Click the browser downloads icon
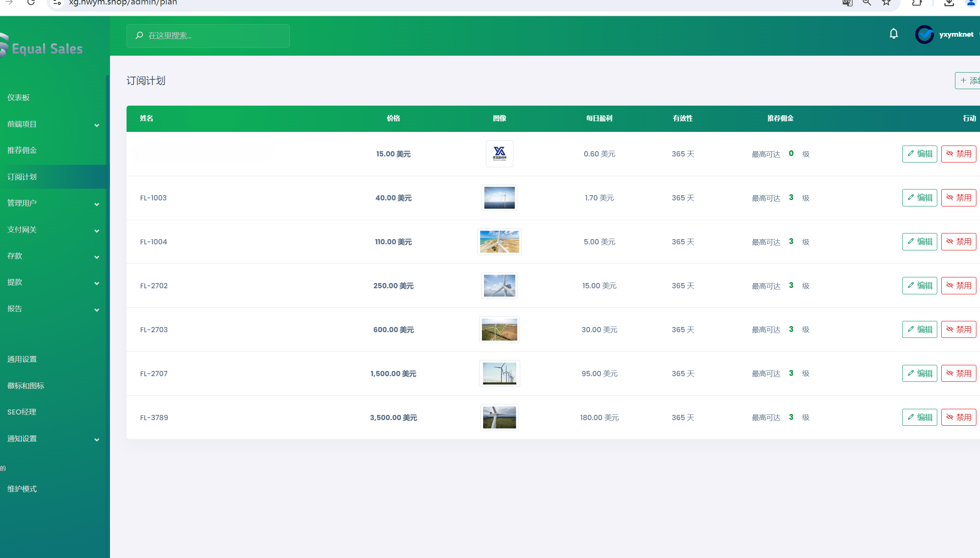 949,3
